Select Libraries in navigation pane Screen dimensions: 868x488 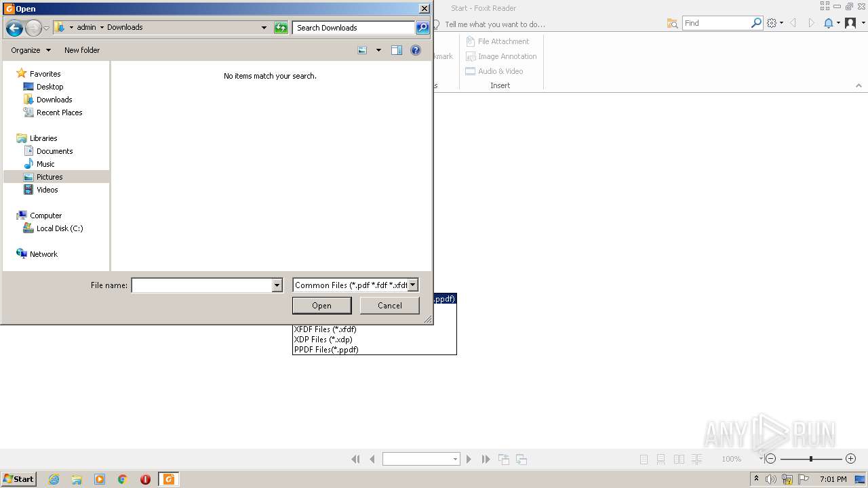43,138
